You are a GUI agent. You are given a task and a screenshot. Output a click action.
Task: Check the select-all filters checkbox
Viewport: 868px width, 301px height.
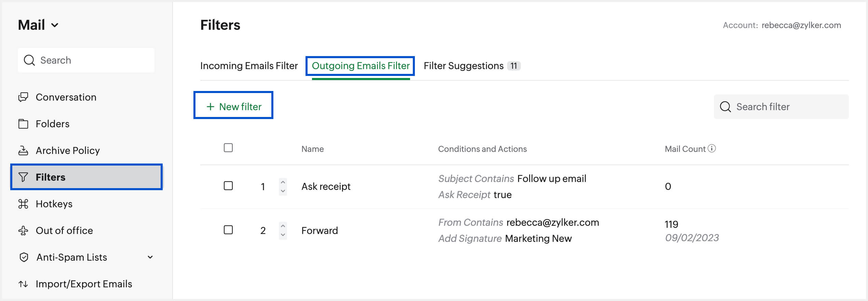click(x=228, y=148)
